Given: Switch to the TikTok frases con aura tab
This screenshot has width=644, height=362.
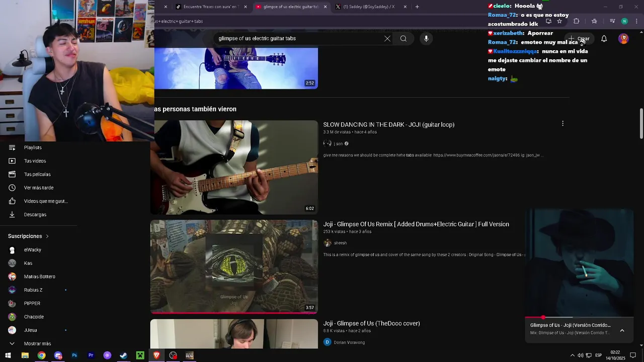Looking at the screenshot, I should (x=211, y=7).
